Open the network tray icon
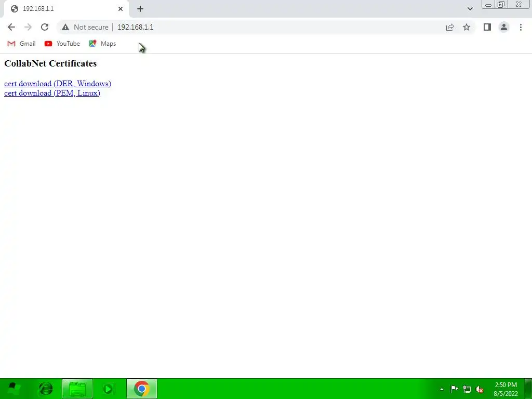 (x=467, y=389)
